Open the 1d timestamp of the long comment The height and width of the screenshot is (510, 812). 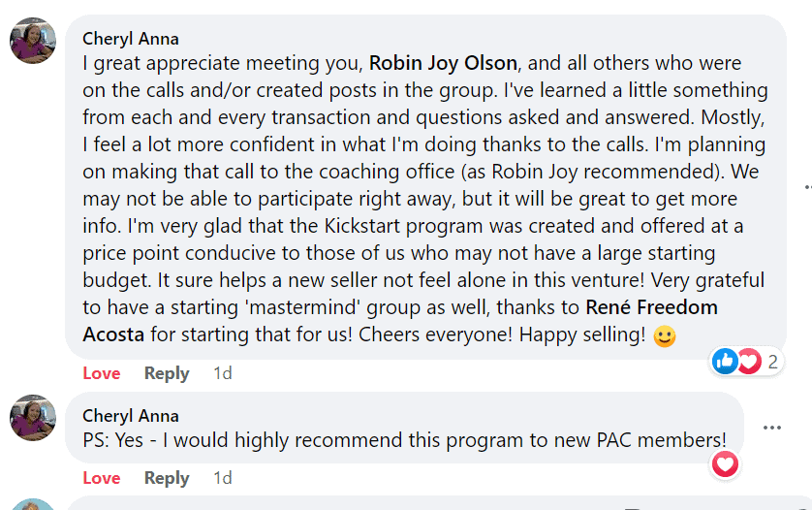pyautogui.click(x=223, y=373)
